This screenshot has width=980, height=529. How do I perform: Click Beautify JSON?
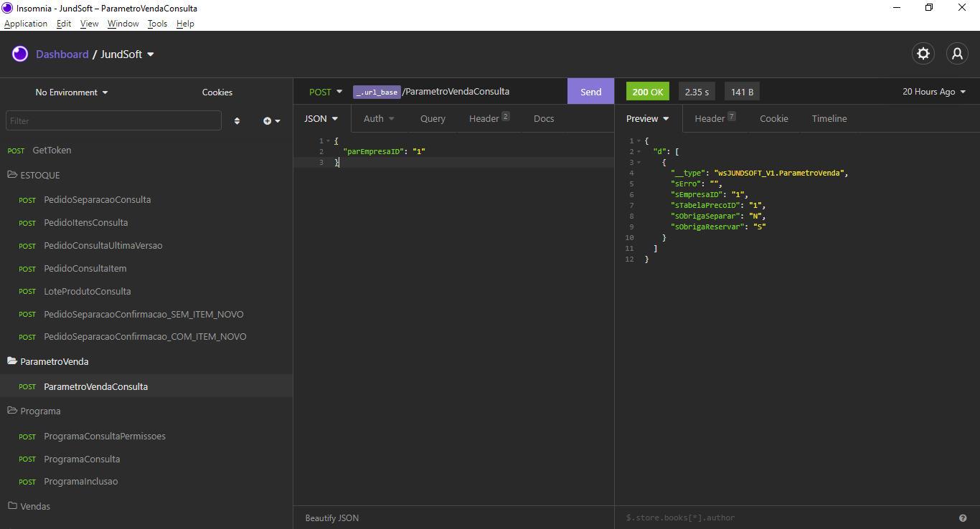332,518
